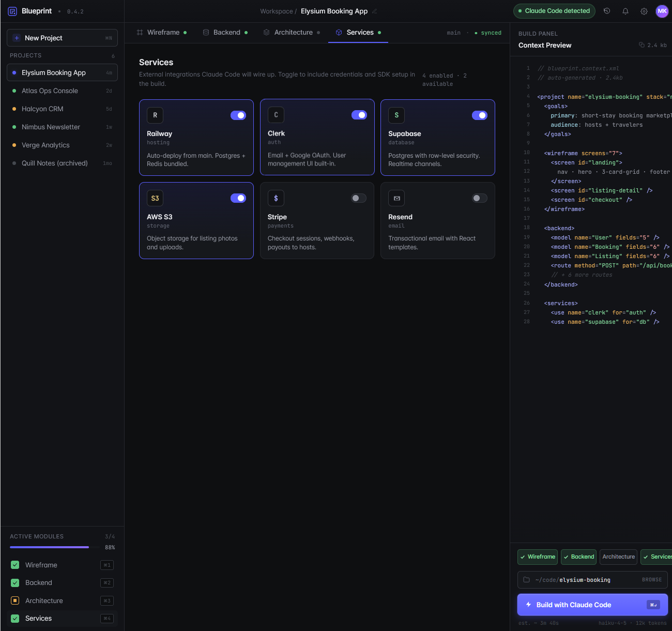Viewport: 672px width, 631px height.
Task: Toggle the Backend chip in the build panel
Action: tap(578, 557)
